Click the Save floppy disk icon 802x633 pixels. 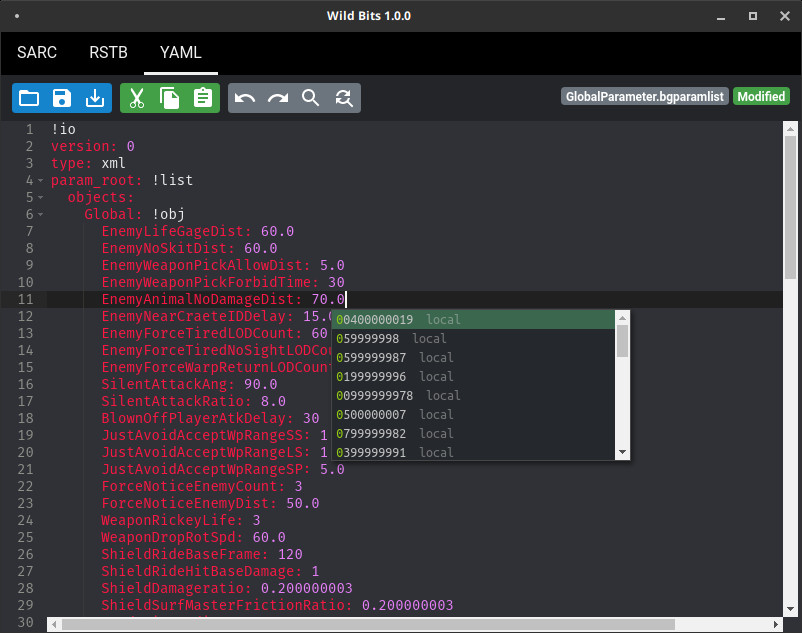point(61,97)
